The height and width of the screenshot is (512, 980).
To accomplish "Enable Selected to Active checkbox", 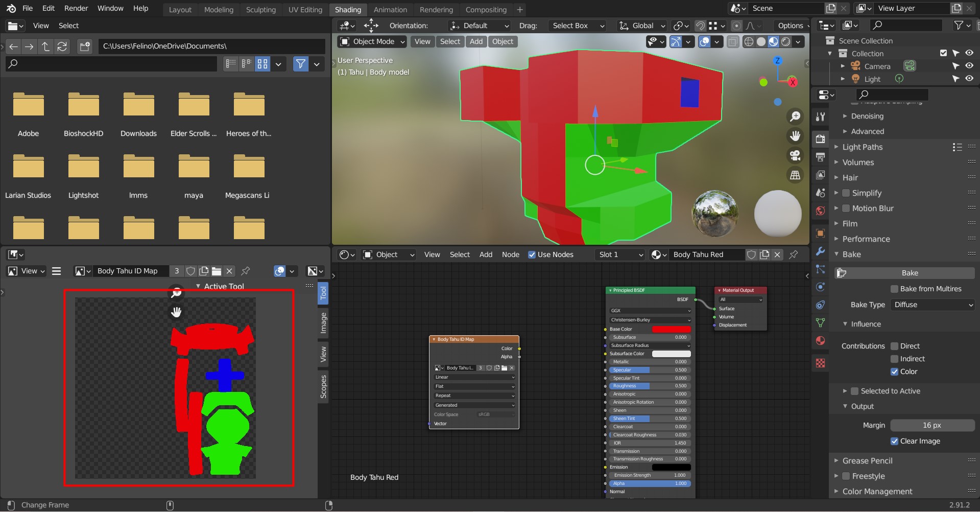I will [x=854, y=391].
